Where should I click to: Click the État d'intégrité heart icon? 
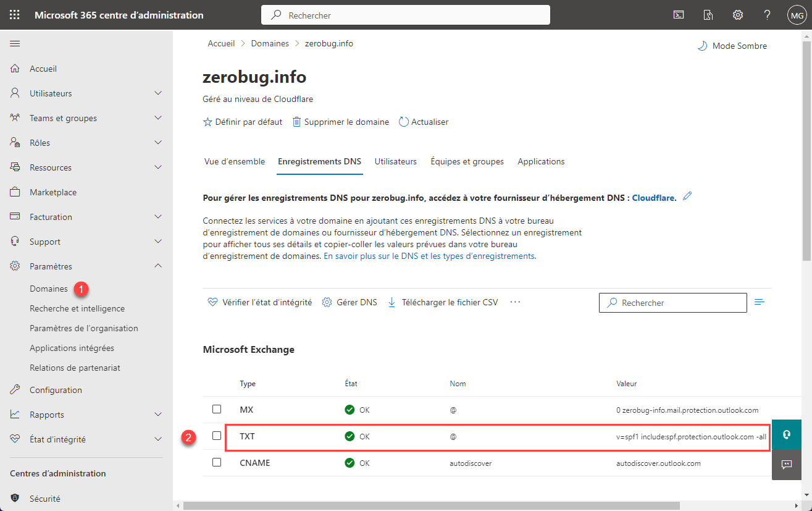[x=15, y=439]
